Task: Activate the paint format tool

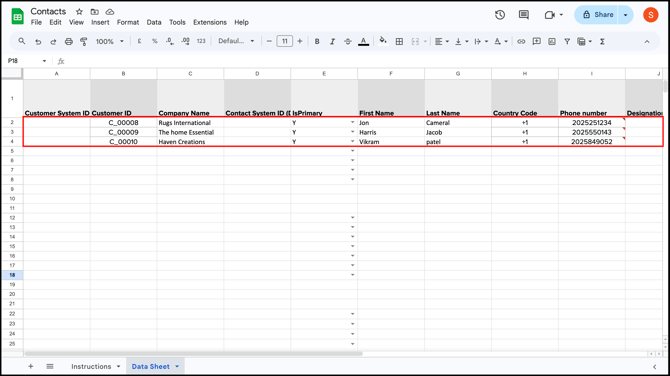Action: tap(84, 41)
